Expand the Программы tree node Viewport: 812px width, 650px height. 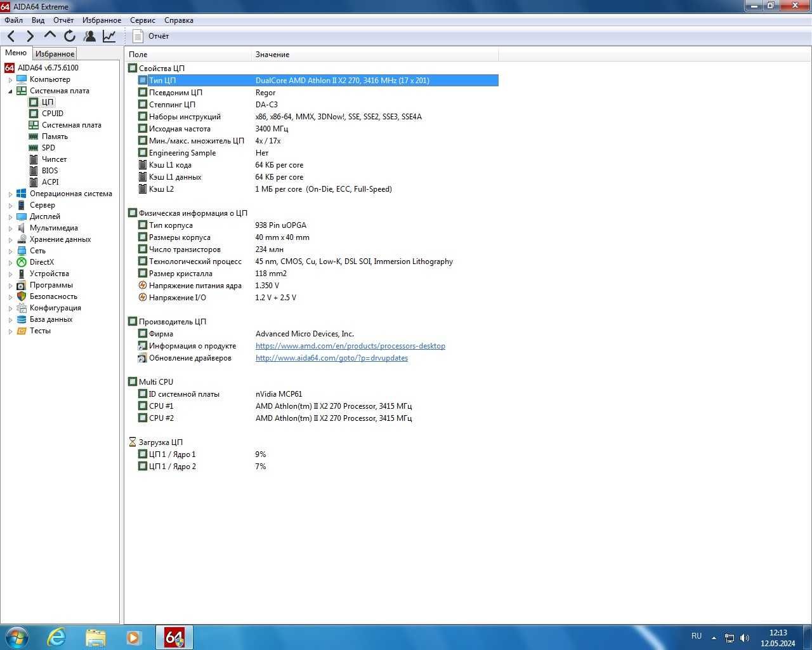coord(10,285)
